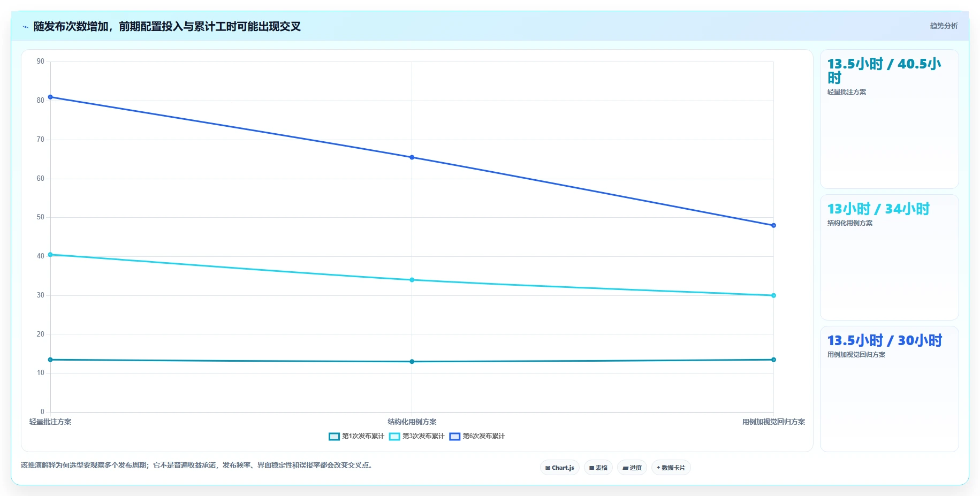The height and width of the screenshot is (496, 980).
Task: Click the Chart.js chip button
Action: 559,468
